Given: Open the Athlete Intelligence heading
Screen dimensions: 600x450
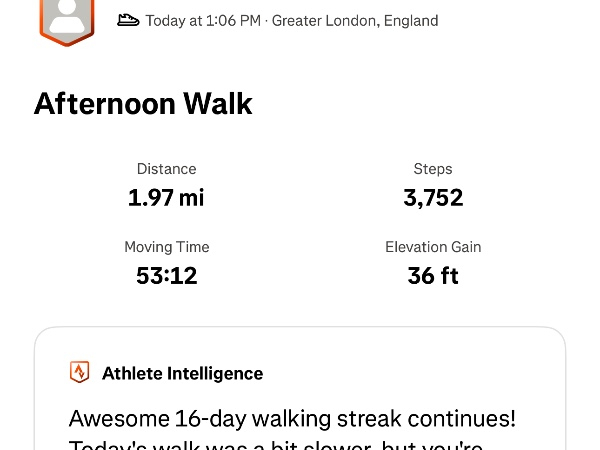Looking at the screenshot, I should pyautogui.click(x=182, y=374).
